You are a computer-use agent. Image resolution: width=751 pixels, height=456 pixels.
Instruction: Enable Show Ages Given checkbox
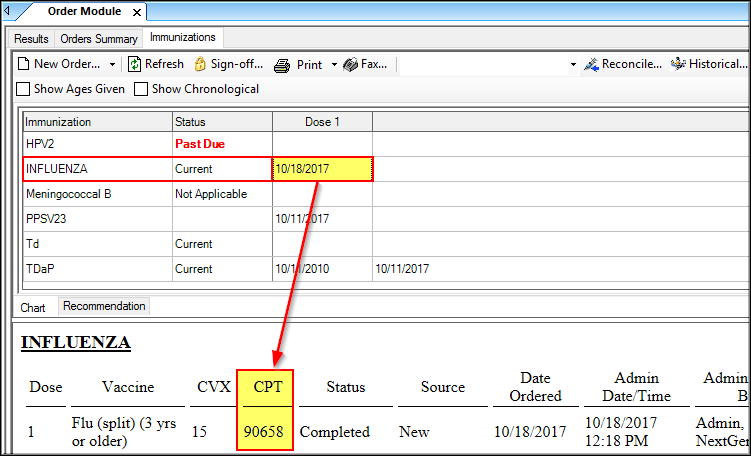[23, 89]
